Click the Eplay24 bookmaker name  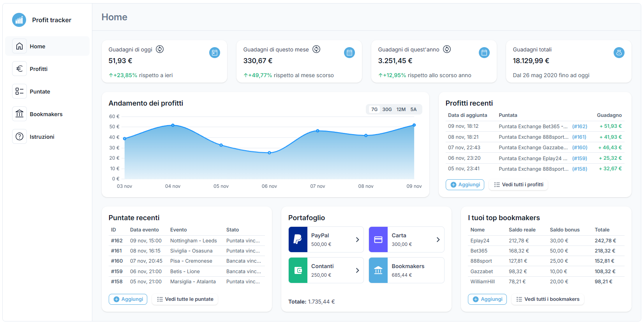480,241
